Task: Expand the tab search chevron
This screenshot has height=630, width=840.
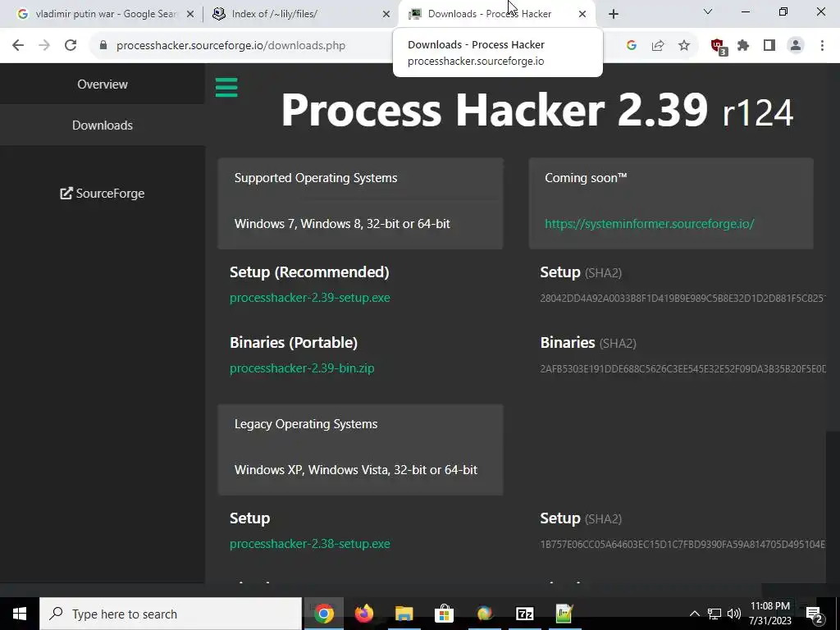Action: point(708,11)
